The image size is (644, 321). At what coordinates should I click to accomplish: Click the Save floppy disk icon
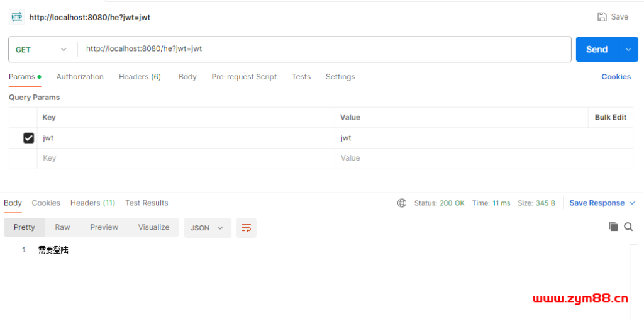pyautogui.click(x=602, y=17)
